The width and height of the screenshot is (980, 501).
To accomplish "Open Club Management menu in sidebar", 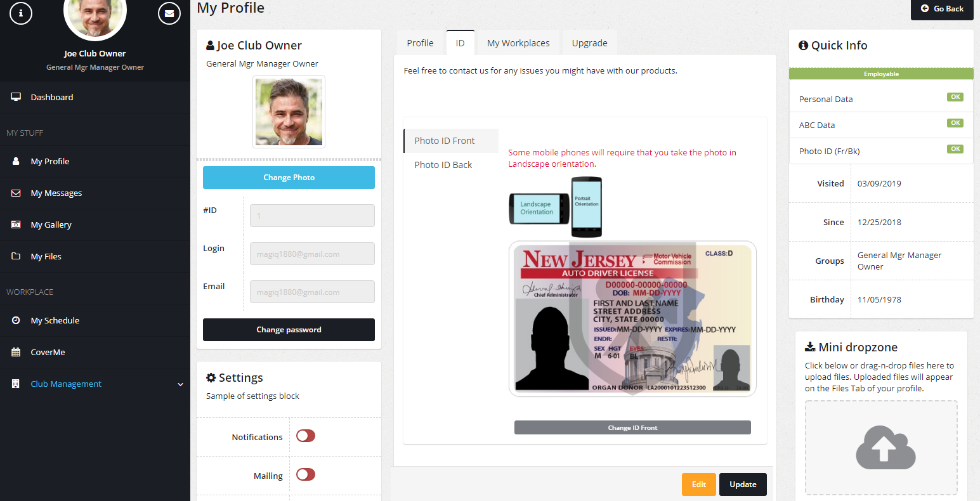I will (x=66, y=384).
